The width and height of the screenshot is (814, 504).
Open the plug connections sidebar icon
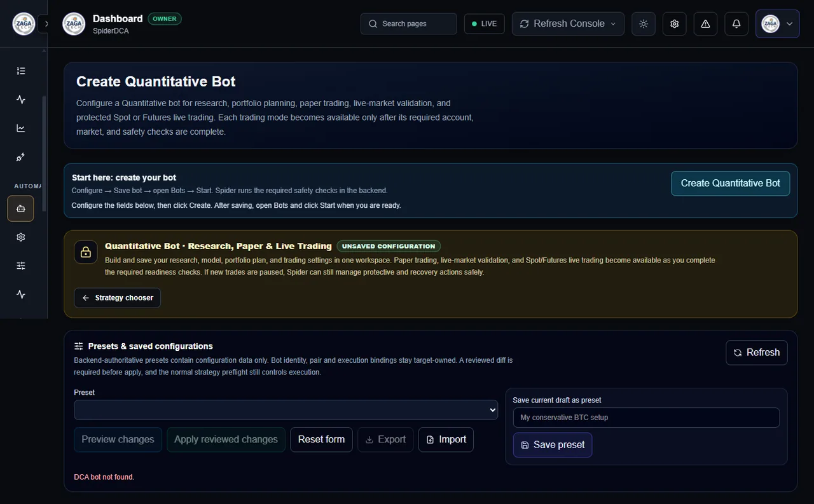(x=21, y=157)
